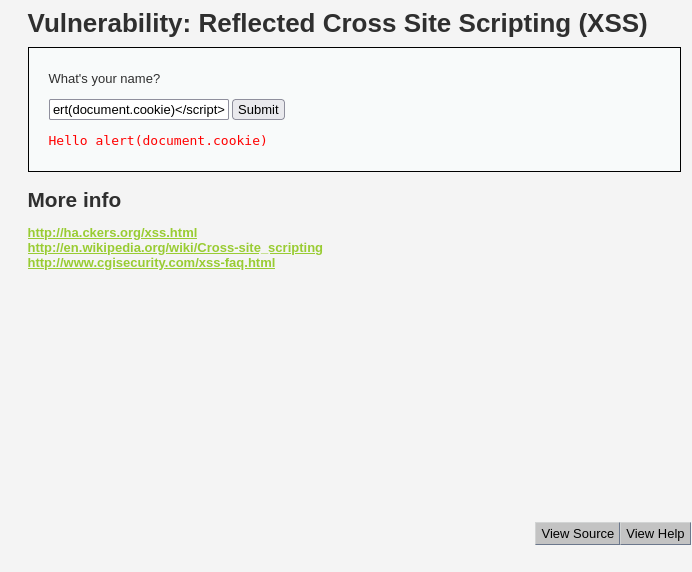Screen dimensions: 692x572
Task: Open the cgisecurity.com xss-faq link
Action: pyautogui.click(x=151, y=263)
